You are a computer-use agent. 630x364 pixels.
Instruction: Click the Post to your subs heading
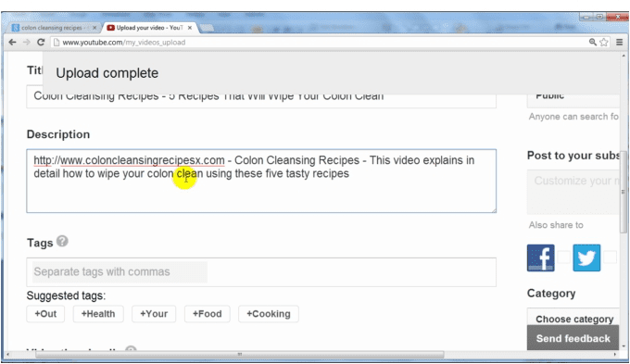573,156
